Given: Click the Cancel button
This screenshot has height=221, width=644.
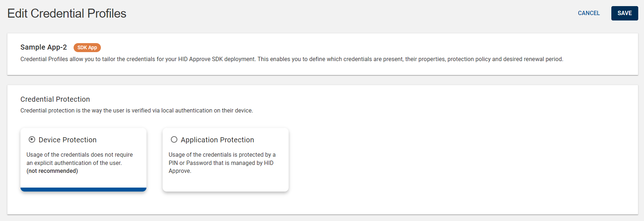Looking at the screenshot, I should click(x=588, y=13).
